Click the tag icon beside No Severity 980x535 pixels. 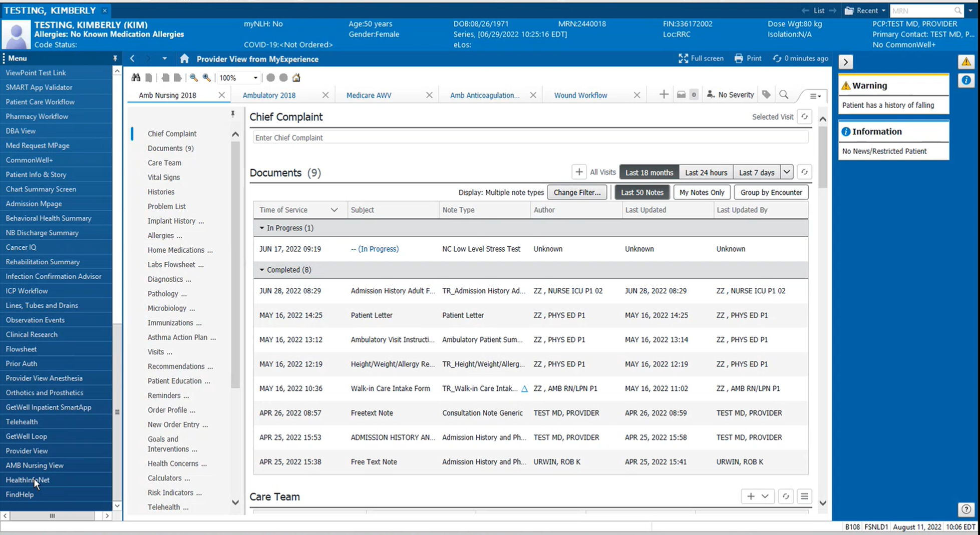click(766, 95)
